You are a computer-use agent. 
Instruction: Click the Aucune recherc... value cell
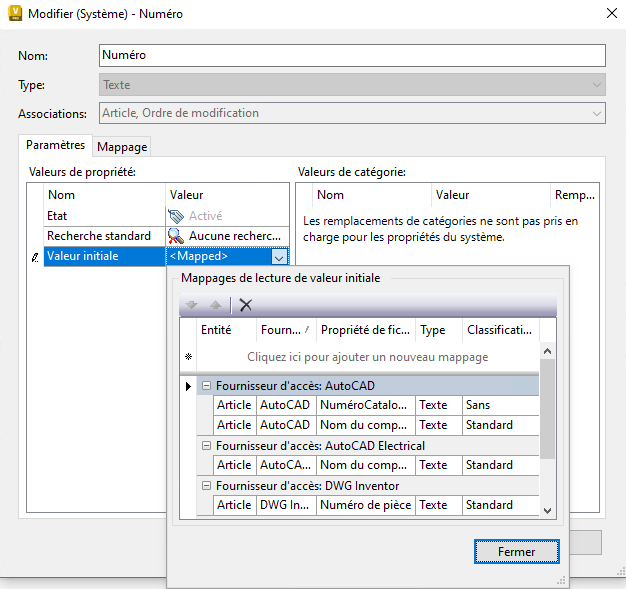coord(227,236)
